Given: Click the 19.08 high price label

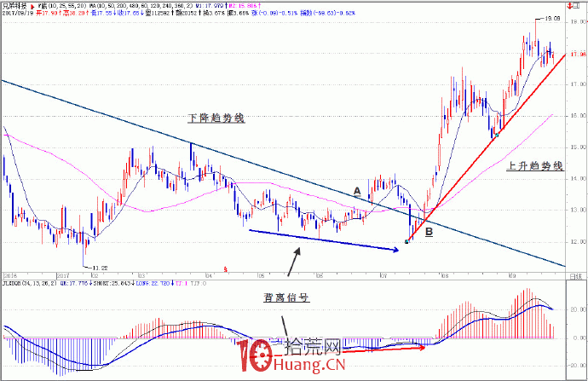Looking at the screenshot, I should 553,18.
